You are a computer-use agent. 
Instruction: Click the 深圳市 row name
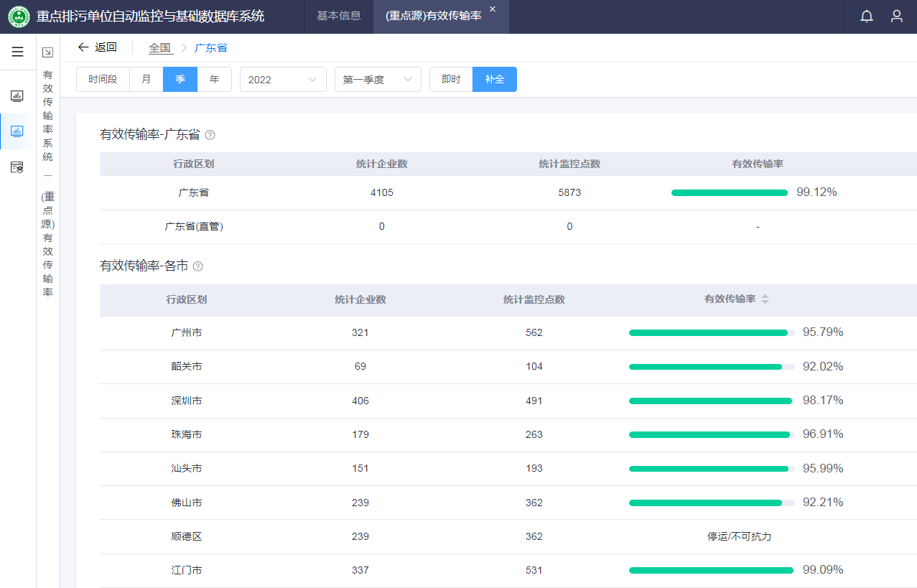coord(187,401)
